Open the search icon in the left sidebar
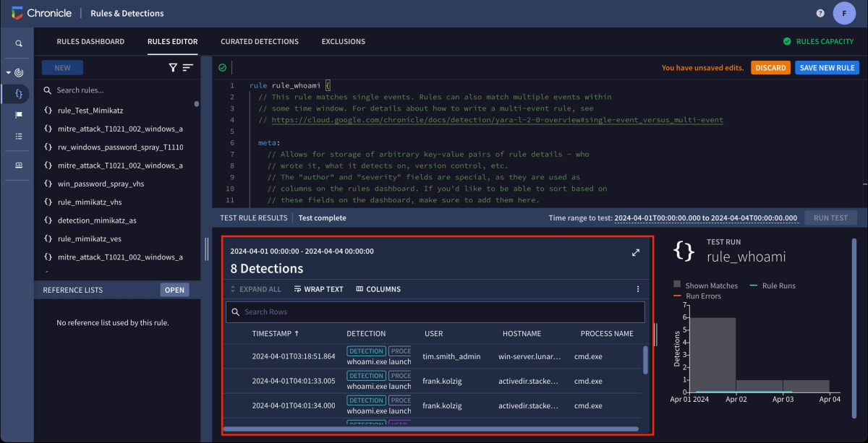Screen dimensions: 868x443 [19, 44]
